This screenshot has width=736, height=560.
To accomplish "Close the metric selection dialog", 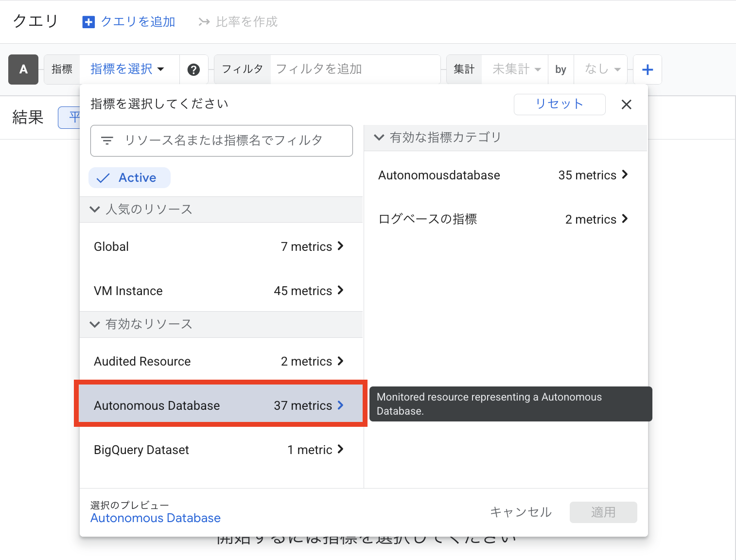I will (626, 105).
